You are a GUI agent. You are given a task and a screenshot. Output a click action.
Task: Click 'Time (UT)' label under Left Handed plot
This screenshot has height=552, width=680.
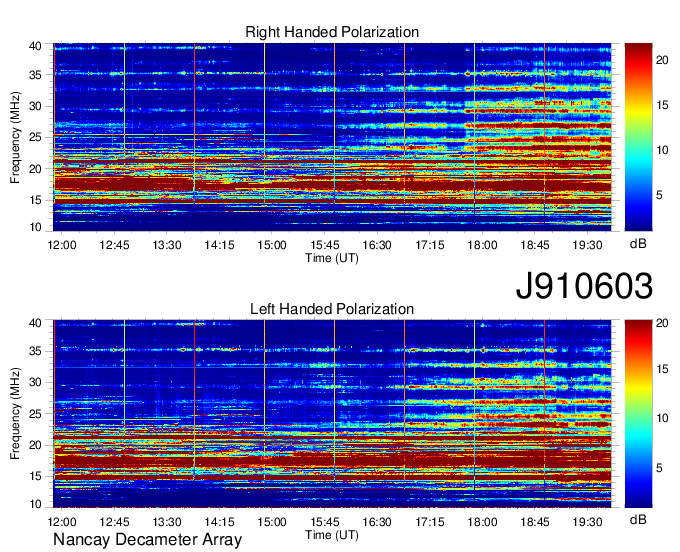coord(332,535)
